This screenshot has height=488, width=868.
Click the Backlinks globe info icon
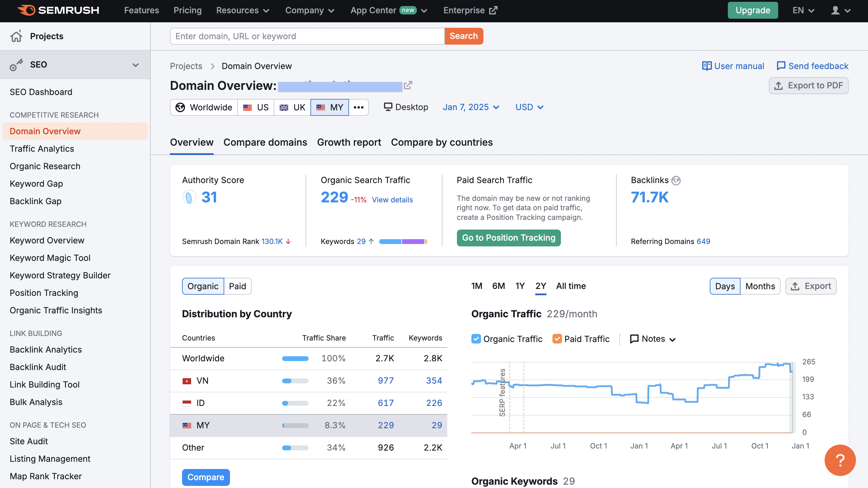(x=676, y=180)
